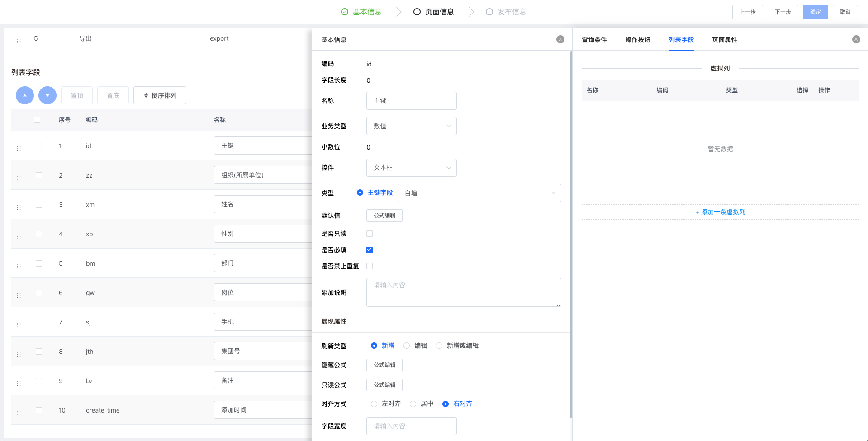The width and height of the screenshot is (868, 441).
Task: Click the 名称 input containing 主键 in 基本信息
Action: coord(412,101)
